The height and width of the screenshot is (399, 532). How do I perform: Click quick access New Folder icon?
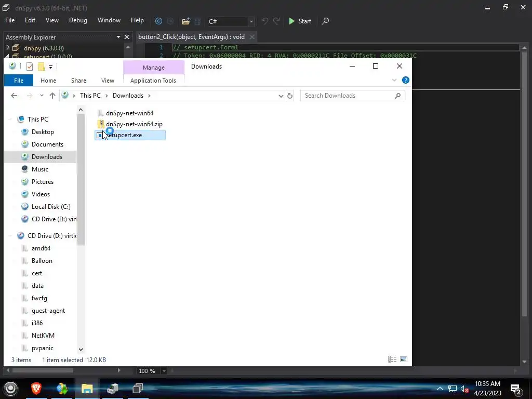(x=41, y=66)
